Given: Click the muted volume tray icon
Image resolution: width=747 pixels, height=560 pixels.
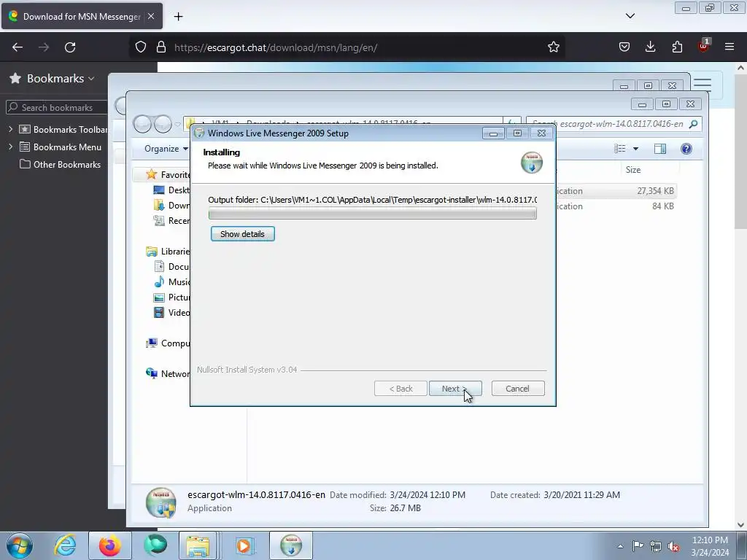Looking at the screenshot, I should pyautogui.click(x=673, y=546).
